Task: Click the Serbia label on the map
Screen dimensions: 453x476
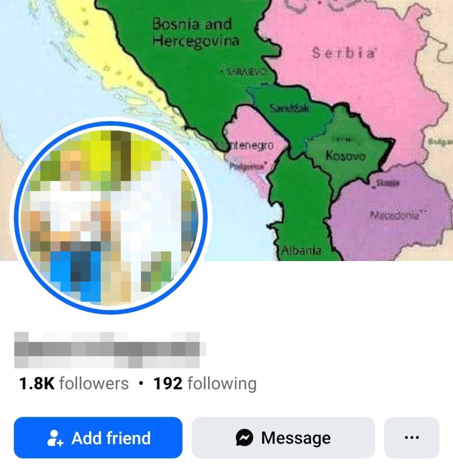Action: [x=344, y=52]
